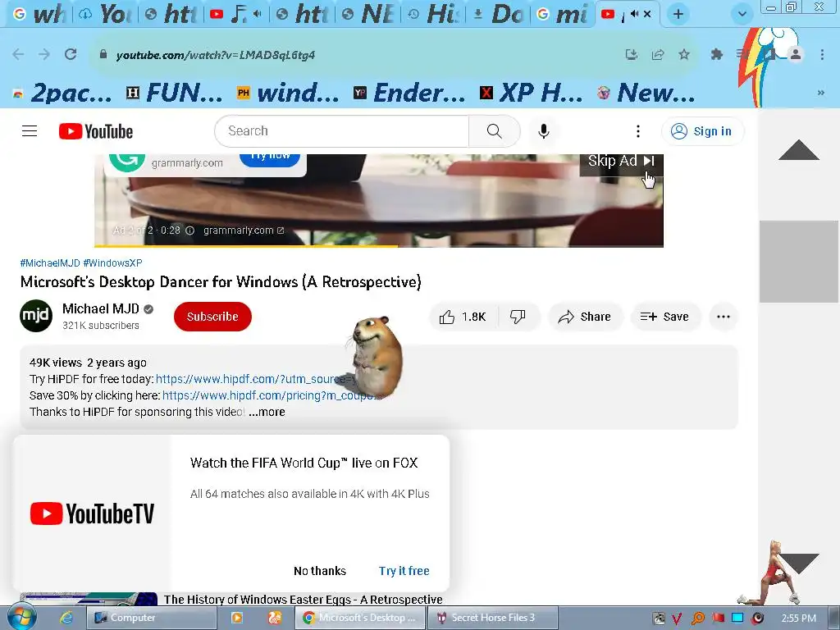This screenshot has height=630, width=840.
Task: Sign in to YouTube
Action: (702, 131)
